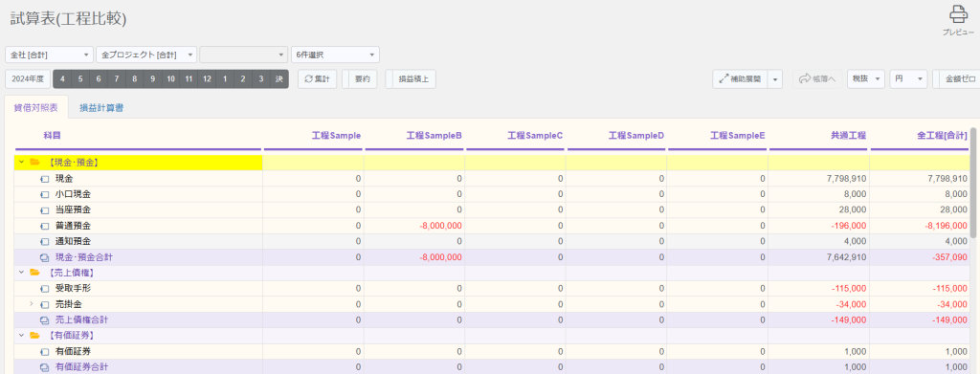
Task: Click the empty disabled dropdown beside 全プロジェクト
Action: coord(244,55)
